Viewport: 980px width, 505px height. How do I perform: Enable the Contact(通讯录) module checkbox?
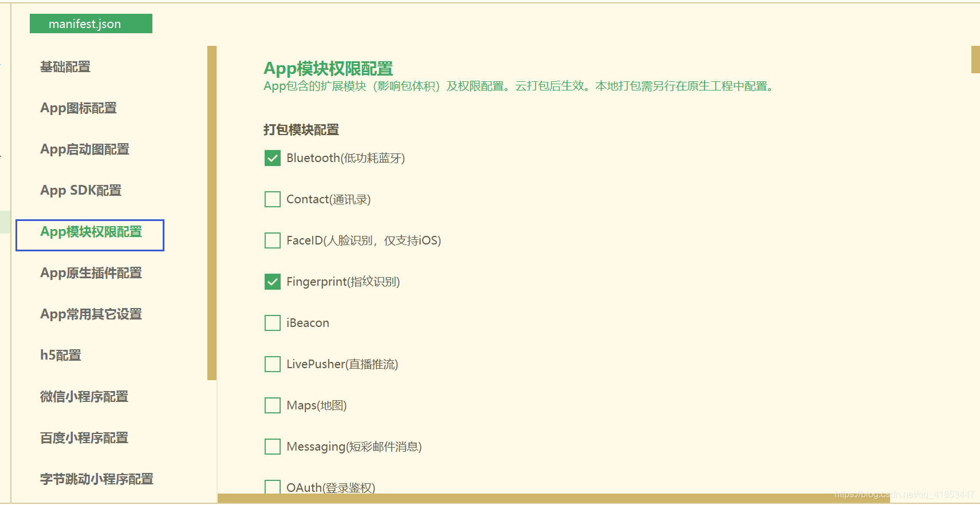tap(273, 199)
